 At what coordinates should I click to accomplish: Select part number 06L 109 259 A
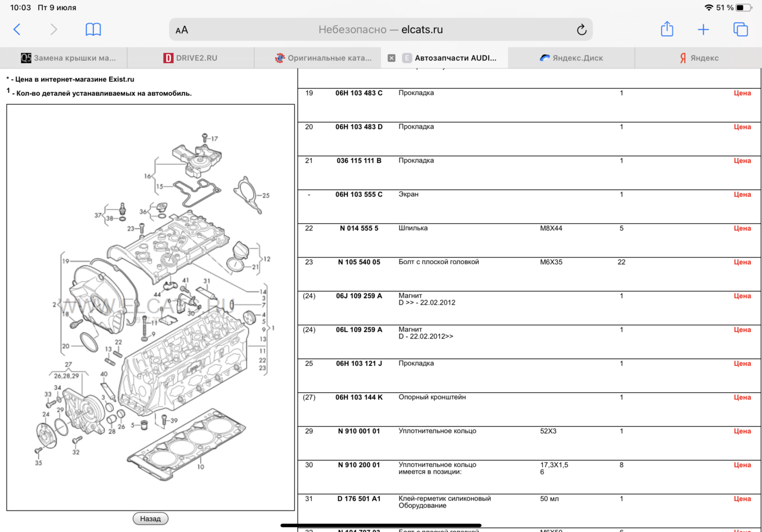[359, 330]
